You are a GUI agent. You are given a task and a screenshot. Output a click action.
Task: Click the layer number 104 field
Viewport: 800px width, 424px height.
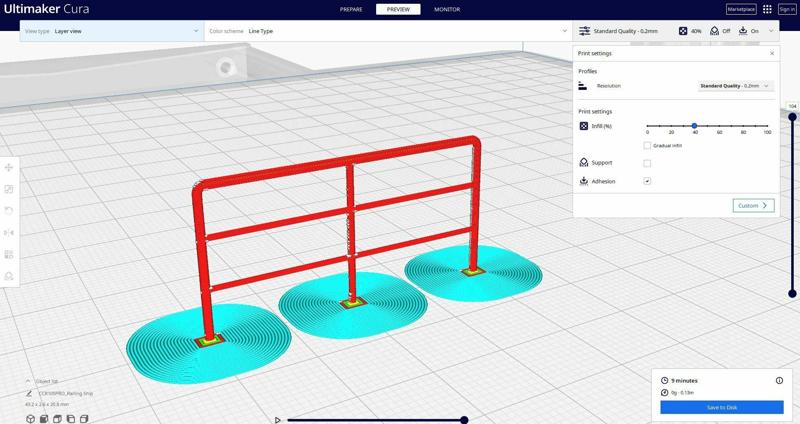[792, 106]
